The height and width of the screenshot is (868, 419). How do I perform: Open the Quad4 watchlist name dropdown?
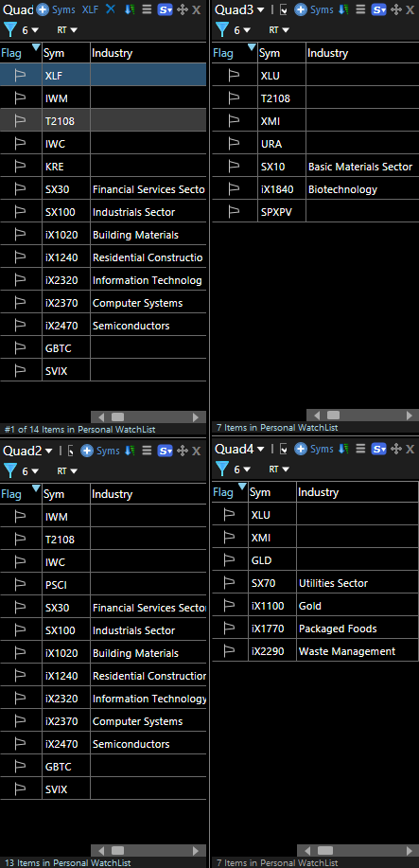(x=260, y=449)
